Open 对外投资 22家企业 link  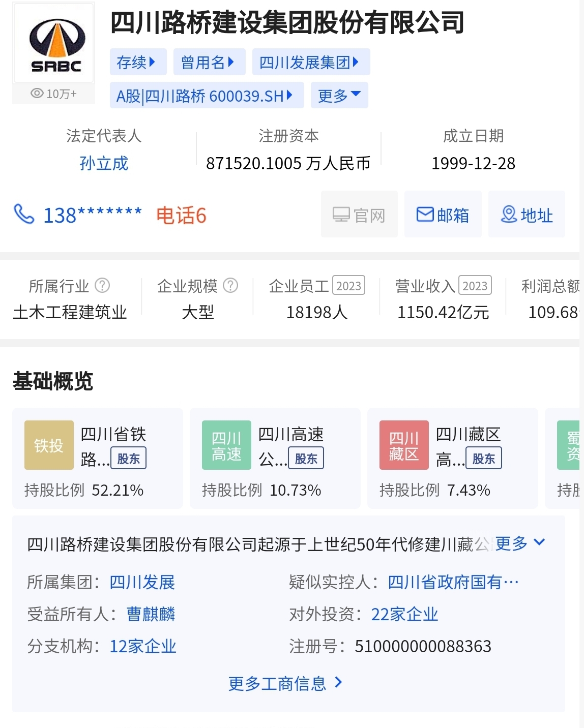pos(404,614)
